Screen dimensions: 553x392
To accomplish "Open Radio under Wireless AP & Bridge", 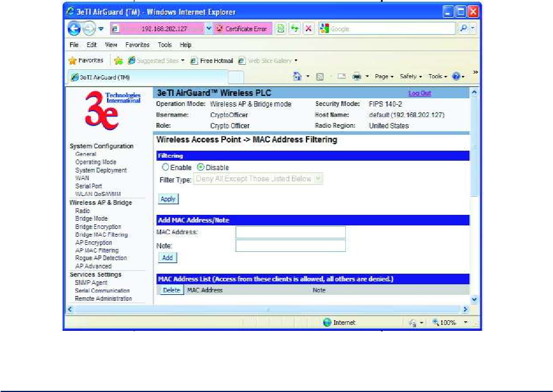I will tap(82, 211).
